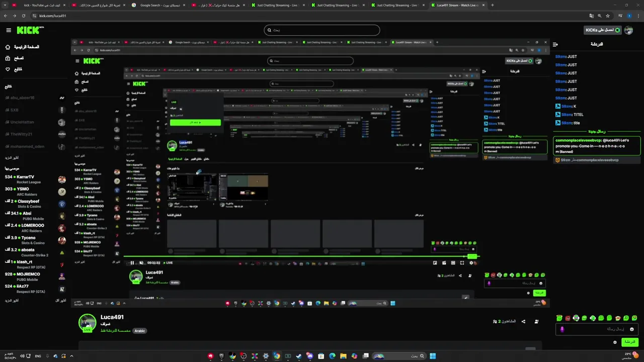Click Luca491 streamer live avatar
The width and height of the screenshot is (644, 362).
(88, 323)
